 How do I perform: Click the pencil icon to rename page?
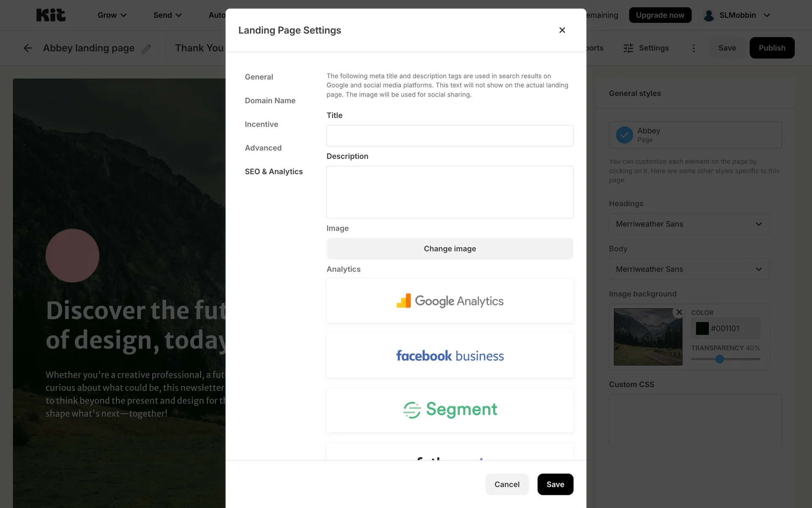pyautogui.click(x=146, y=49)
